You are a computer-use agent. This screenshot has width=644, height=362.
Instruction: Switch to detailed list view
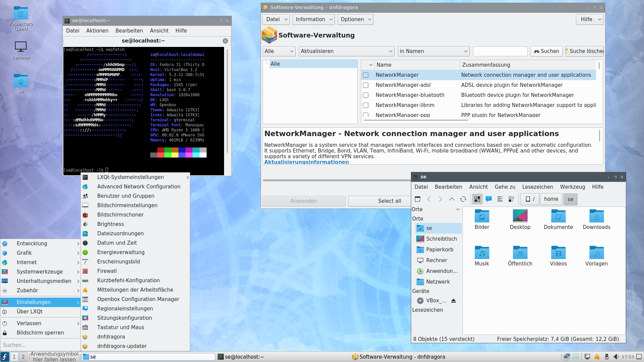pos(512,199)
